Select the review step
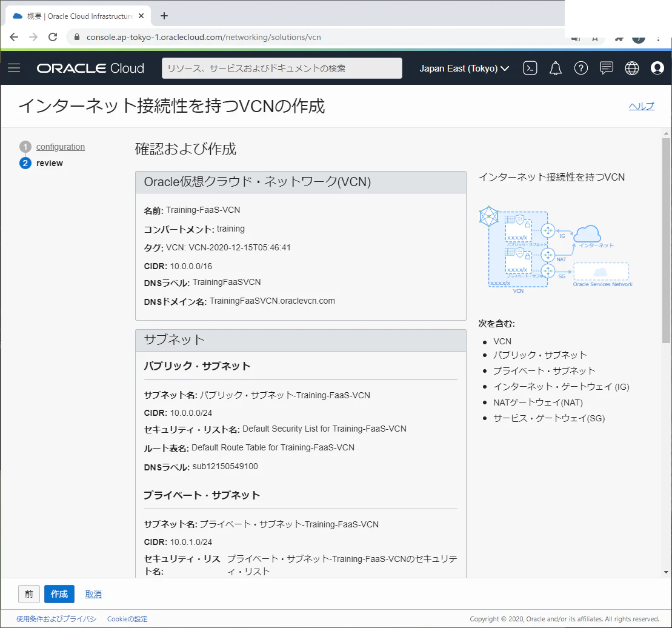Image resolution: width=672 pixels, height=628 pixels. (x=49, y=163)
